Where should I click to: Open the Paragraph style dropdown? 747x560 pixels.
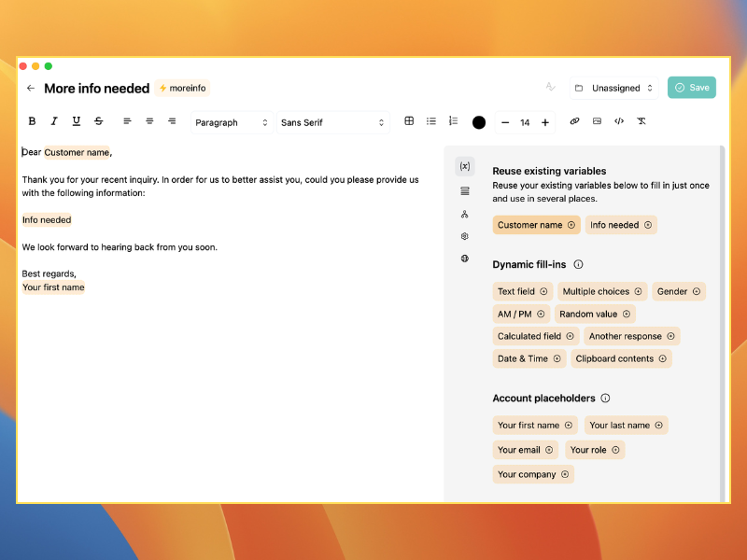pos(232,122)
